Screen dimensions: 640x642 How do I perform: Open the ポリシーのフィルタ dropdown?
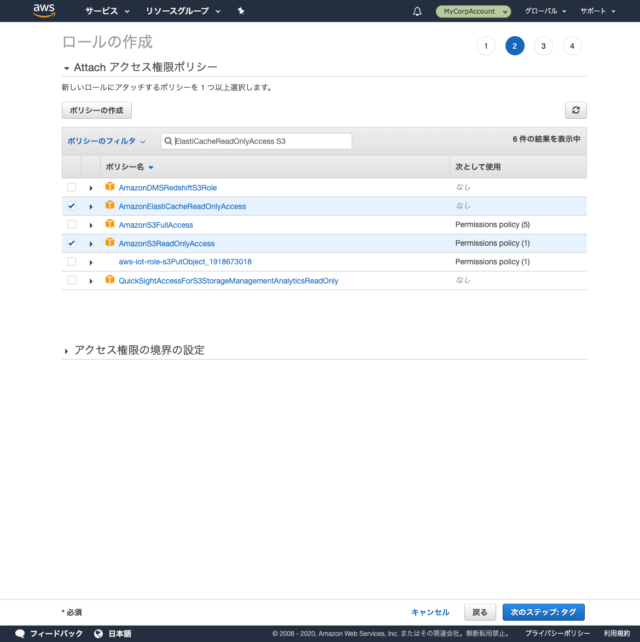106,141
